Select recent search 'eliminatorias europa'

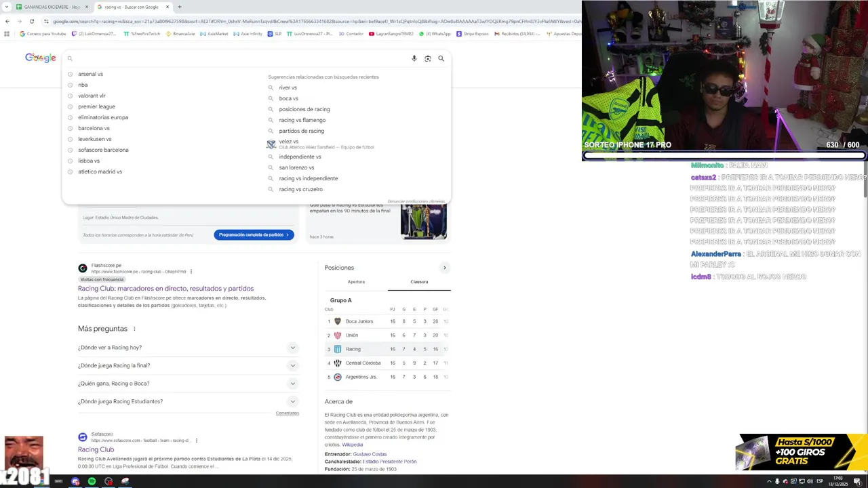coord(103,117)
